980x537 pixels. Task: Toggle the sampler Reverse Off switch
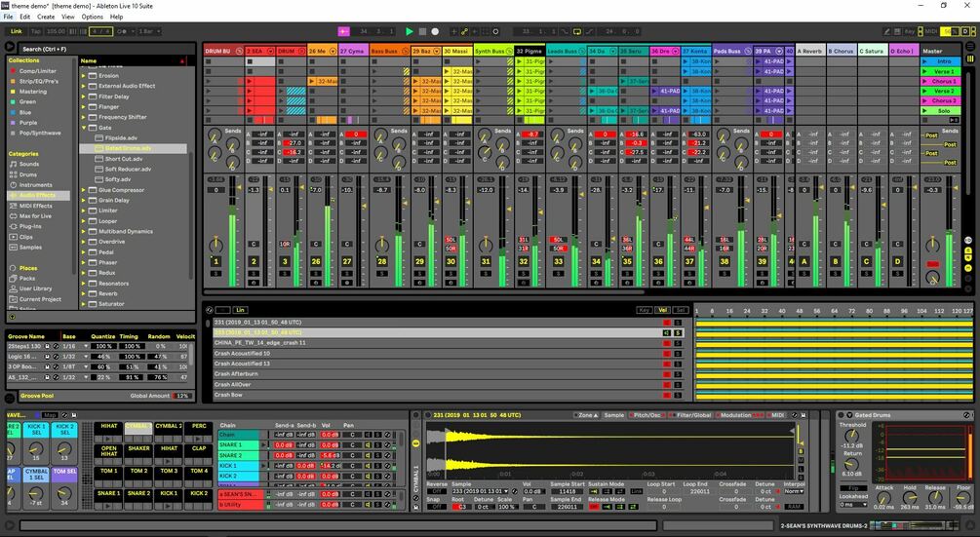click(x=436, y=491)
